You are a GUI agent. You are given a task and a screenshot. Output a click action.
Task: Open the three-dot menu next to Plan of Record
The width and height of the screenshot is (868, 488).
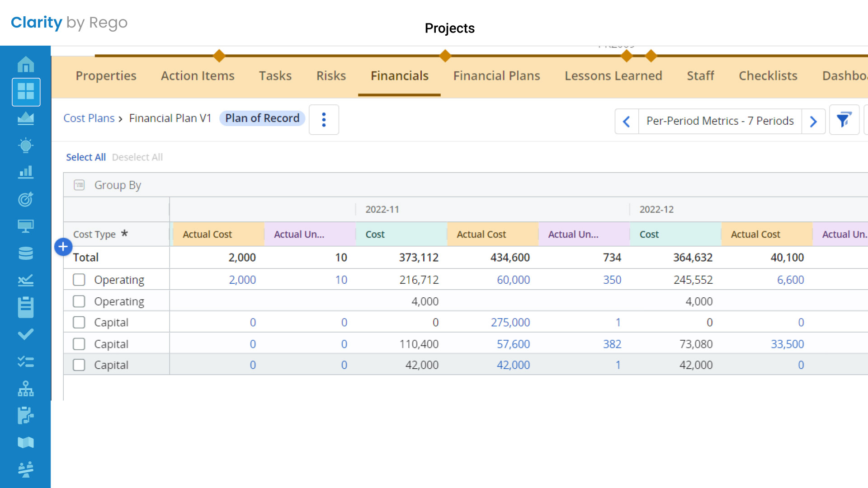[324, 120]
